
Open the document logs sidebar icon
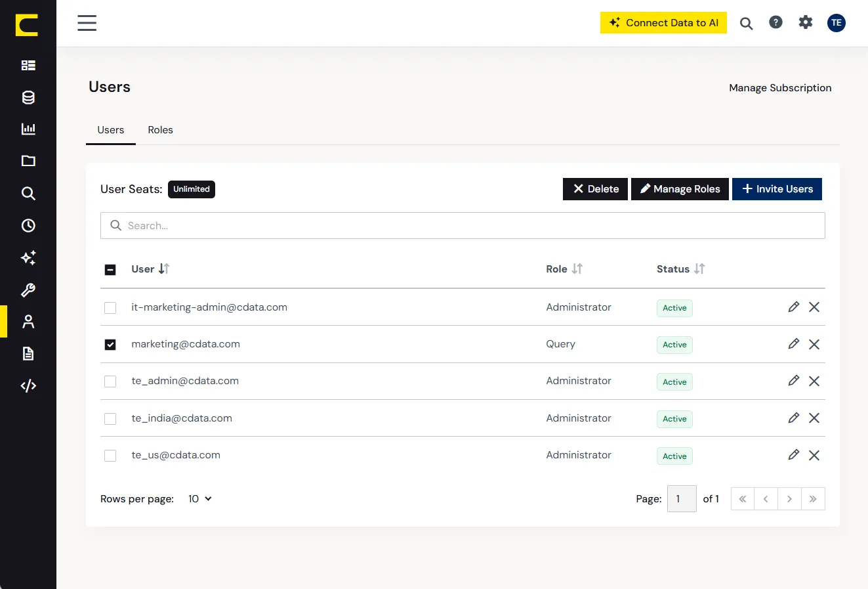tap(28, 353)
